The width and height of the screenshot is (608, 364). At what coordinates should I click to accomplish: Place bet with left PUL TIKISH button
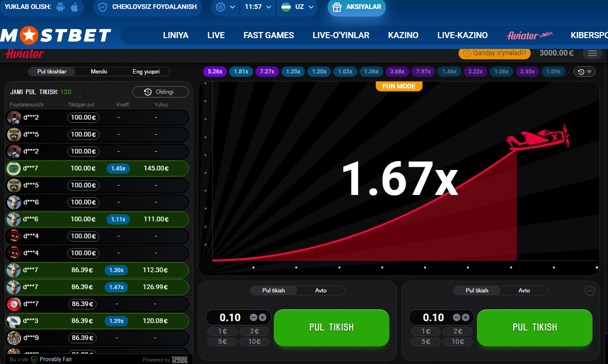(331, 327)
